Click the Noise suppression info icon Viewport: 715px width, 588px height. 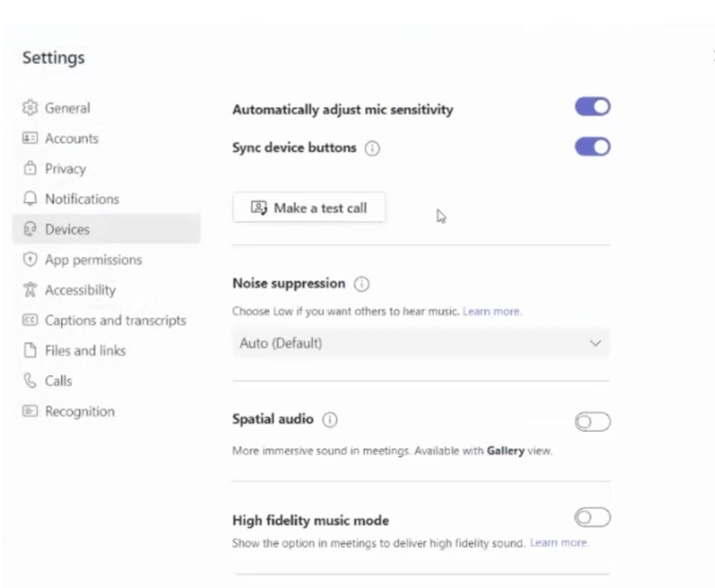tap(362, 284)
